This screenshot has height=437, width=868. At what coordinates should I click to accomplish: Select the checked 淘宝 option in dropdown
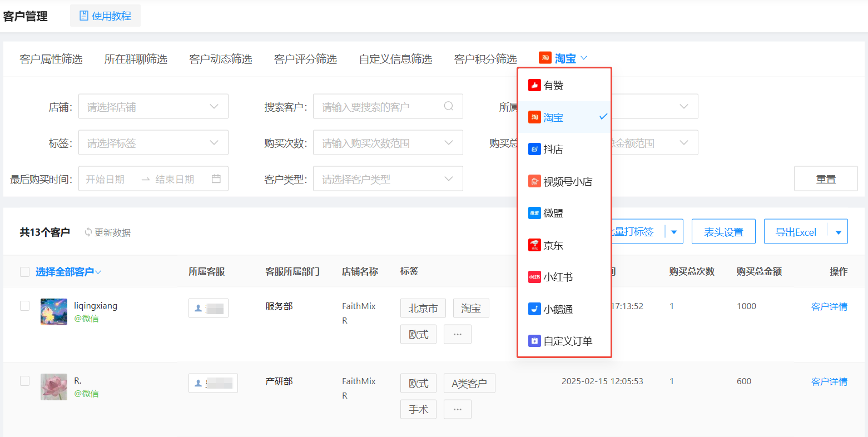click(564, 117)
